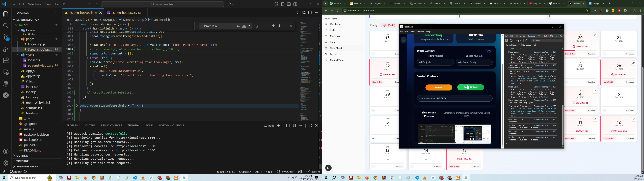Open Default levels dropdown in console
The height and width of the screenshot is (181, 644).
click(512, 45)
